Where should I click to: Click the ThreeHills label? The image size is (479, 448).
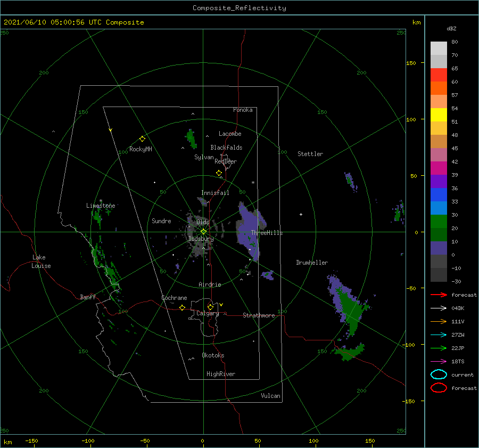coord(267,233)
